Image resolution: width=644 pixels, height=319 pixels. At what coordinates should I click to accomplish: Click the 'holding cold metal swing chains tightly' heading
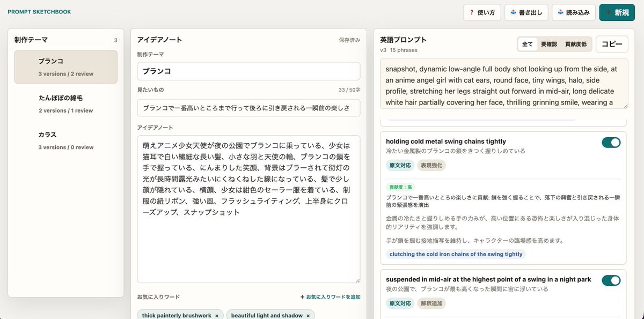[446, 142]
